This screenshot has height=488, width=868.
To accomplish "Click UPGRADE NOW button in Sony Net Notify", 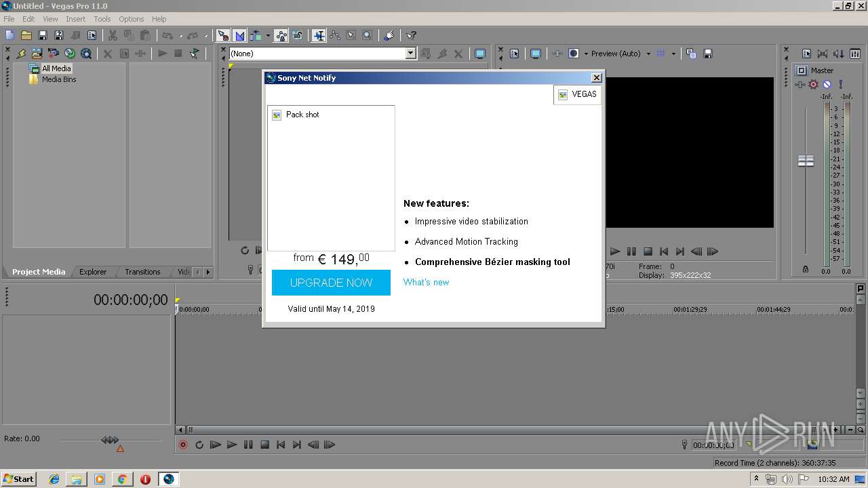I will (x=331, y=283).
